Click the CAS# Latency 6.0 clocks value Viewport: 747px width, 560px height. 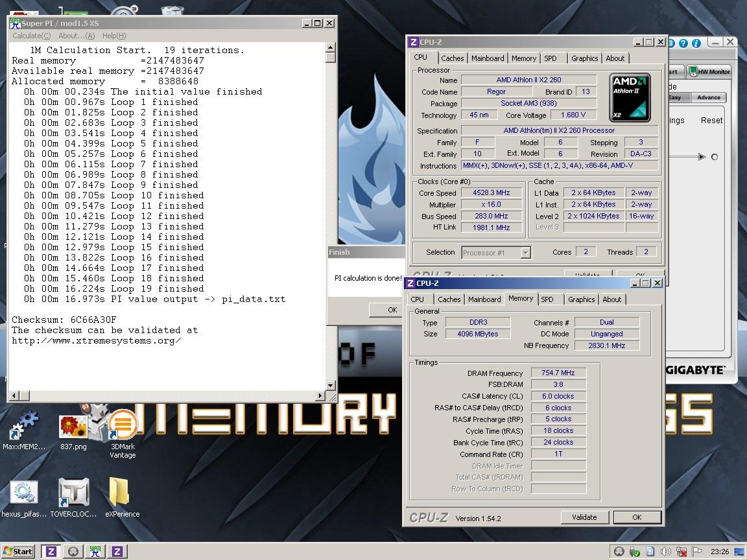[558, 396]
